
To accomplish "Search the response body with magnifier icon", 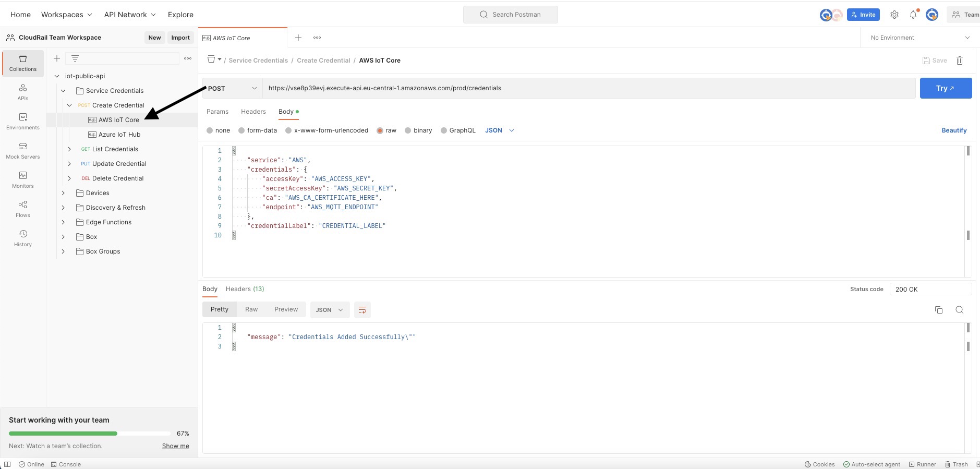I will [x=959, y=310].
